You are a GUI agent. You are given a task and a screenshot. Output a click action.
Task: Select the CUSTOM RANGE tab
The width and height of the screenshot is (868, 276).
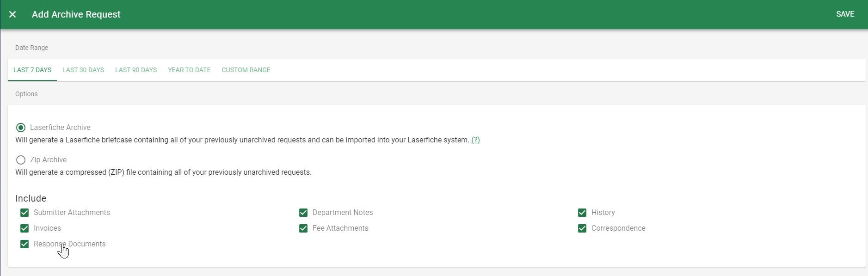pyautogui.click(x=246, y=70)
